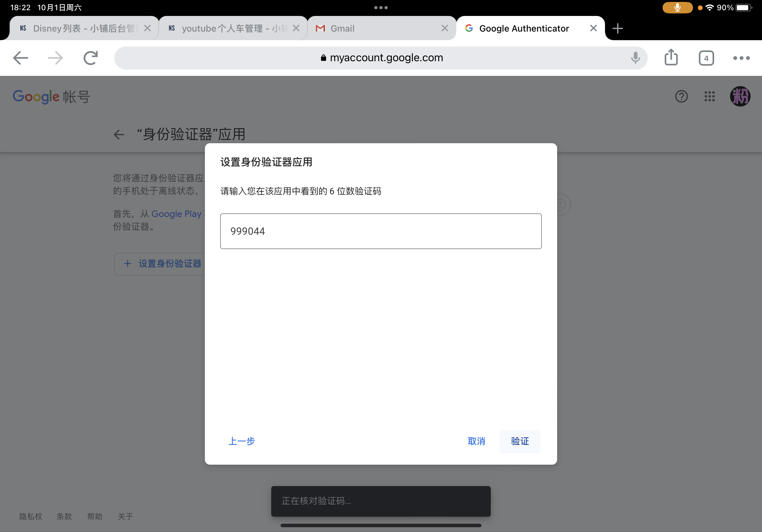Tap the voice search microphone in address bar

635,58
